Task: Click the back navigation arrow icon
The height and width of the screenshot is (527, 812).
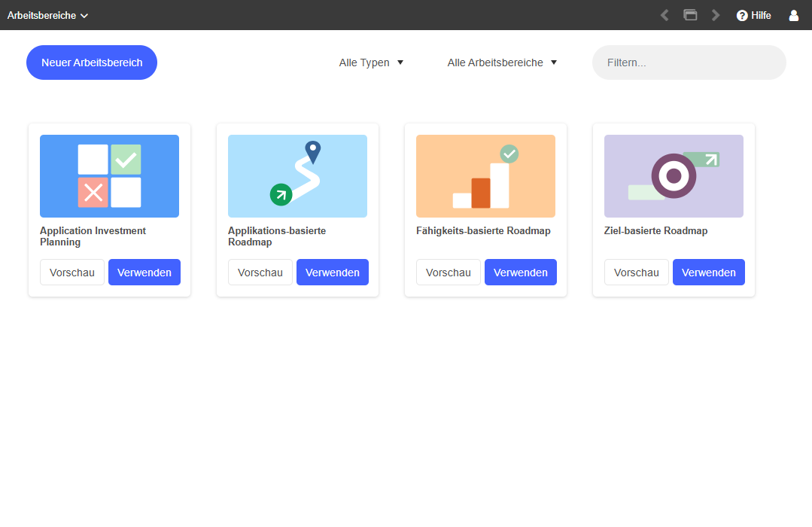Action: (665, 15)
